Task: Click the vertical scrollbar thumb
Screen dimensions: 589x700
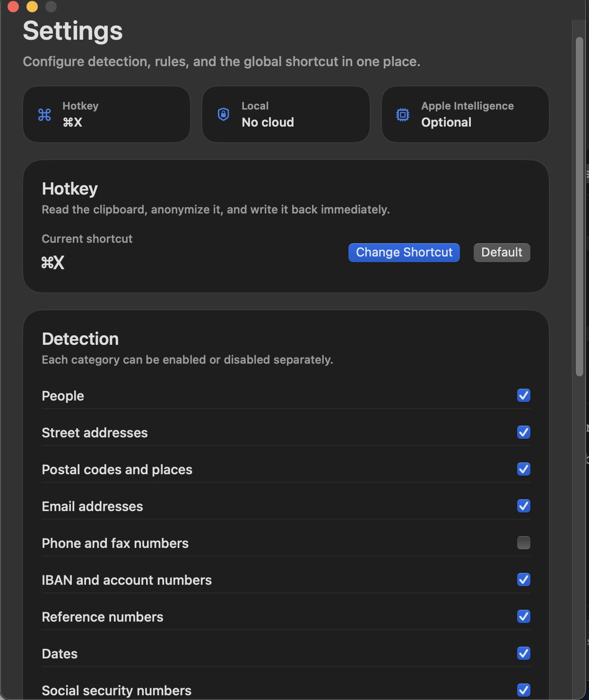Action: point(579,206)
